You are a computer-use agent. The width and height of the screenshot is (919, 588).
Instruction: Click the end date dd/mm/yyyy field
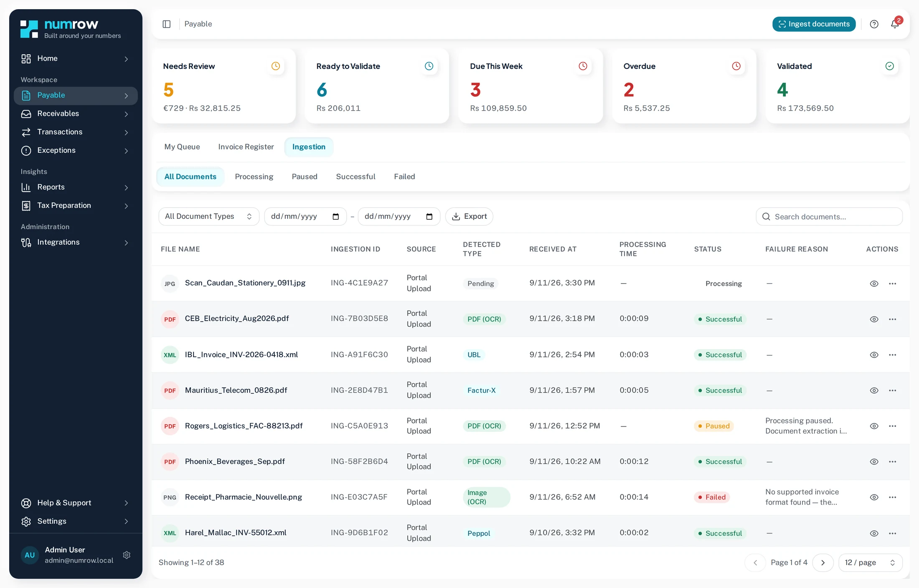click(x=399, y=216)
